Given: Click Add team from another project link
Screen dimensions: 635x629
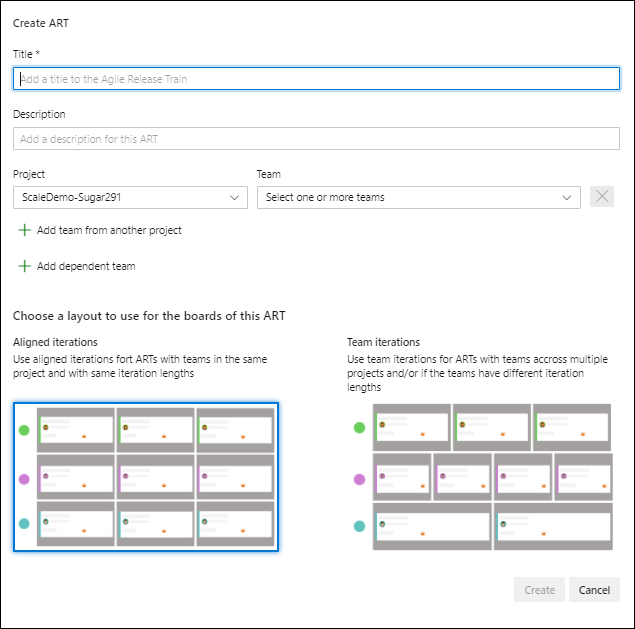Looking at the screenshot, I should coord(109,230).
